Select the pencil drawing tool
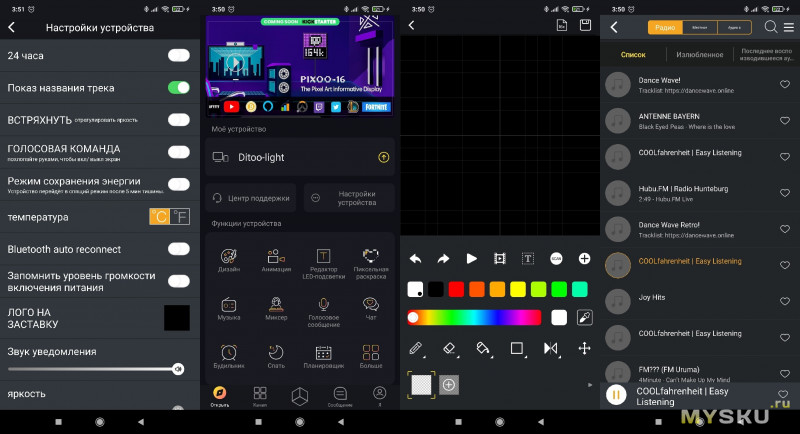Image resolution: width=800 pixels, height=434 pixels. click(416, 348)
